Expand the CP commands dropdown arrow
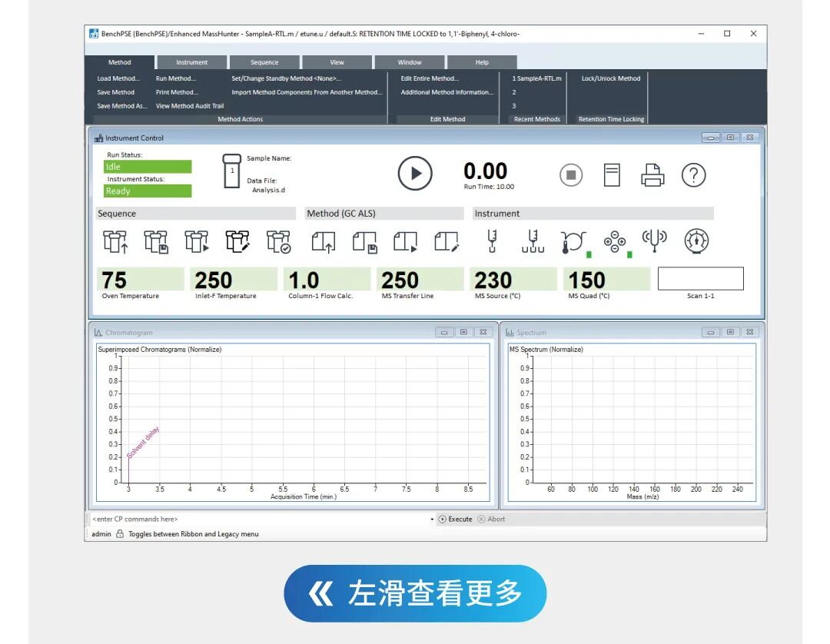This screenshot has height=644, width=830. 432,520
